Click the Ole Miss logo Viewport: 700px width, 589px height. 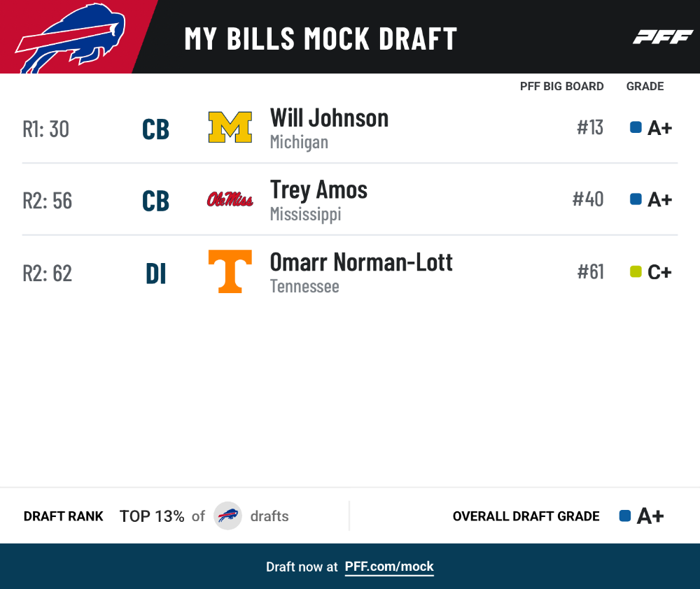(x=230, y=199)
